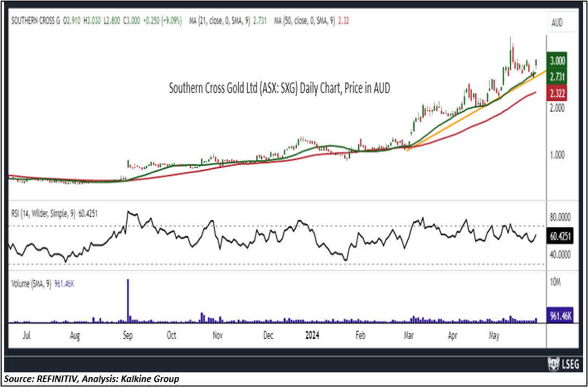Viewport: 588px width, 387px height.
Task: Click the LSEG crest logo icon
Action: tap(552, 365)
